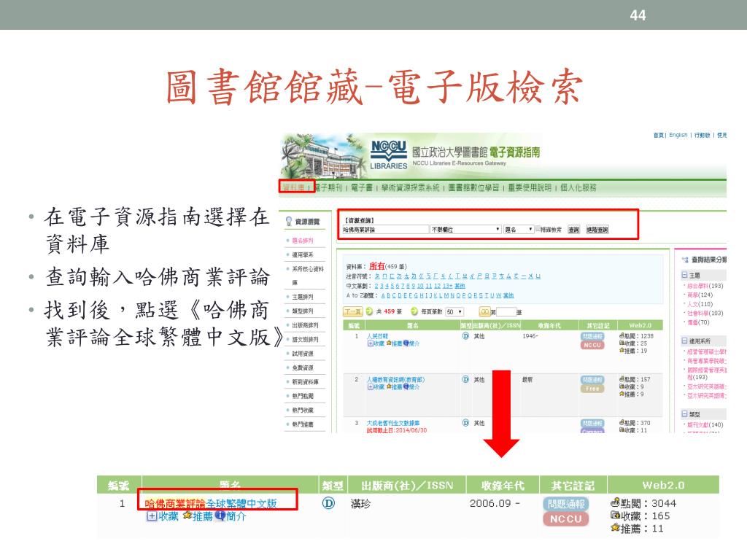Click the NCCU Libraries logo

tap(388, 155)
